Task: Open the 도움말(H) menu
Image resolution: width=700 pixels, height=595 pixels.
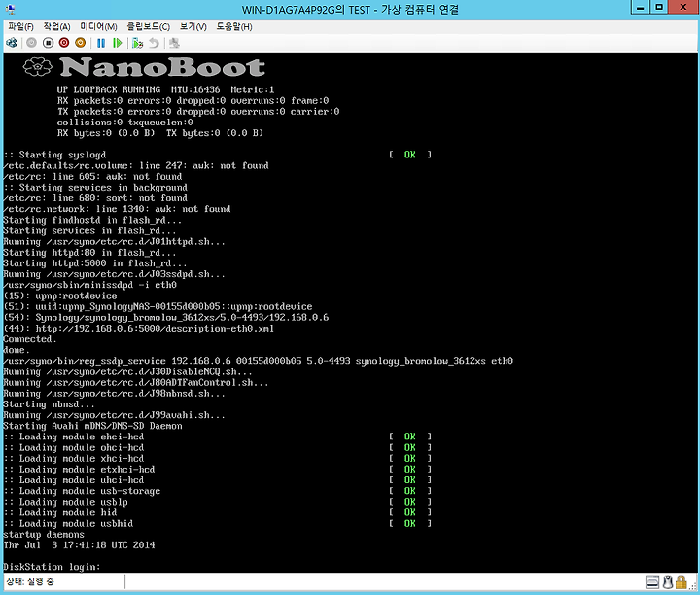Action: [234, 27]
